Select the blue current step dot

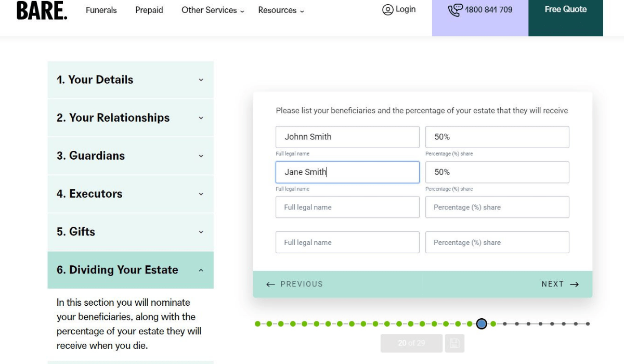point(481,323)
